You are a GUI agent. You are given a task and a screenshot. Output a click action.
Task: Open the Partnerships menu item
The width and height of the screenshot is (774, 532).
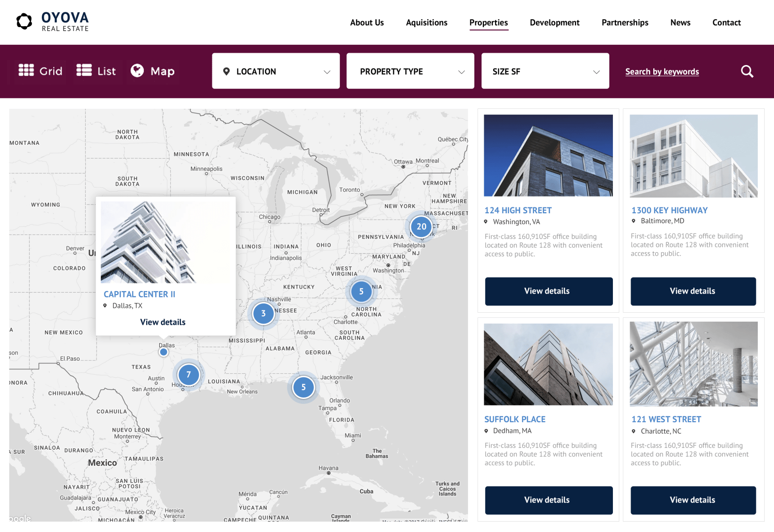coord(625,23)
